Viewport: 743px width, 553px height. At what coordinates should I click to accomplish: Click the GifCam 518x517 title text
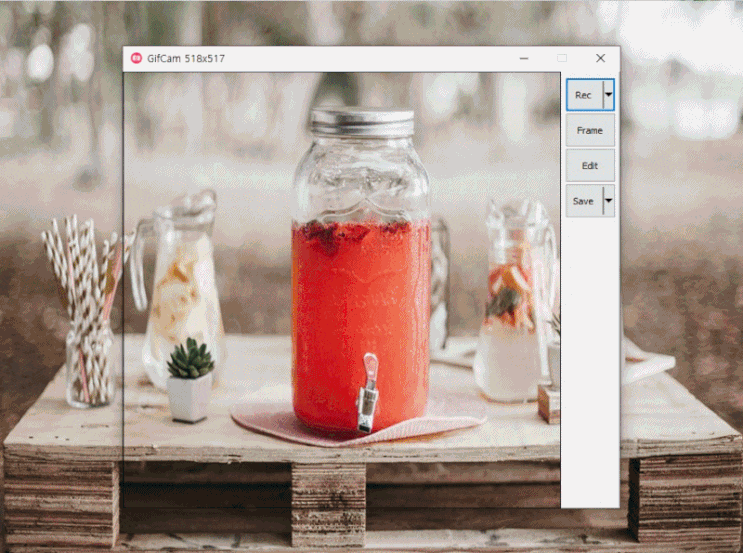pos(186,59)
